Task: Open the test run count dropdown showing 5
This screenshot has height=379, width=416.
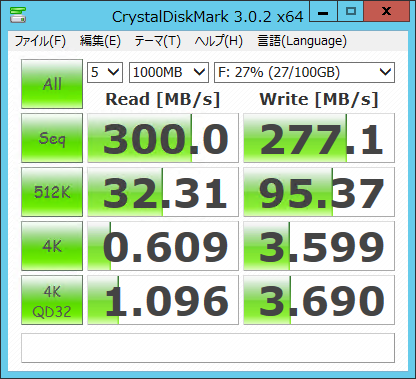Action: (x=105, y=72)
